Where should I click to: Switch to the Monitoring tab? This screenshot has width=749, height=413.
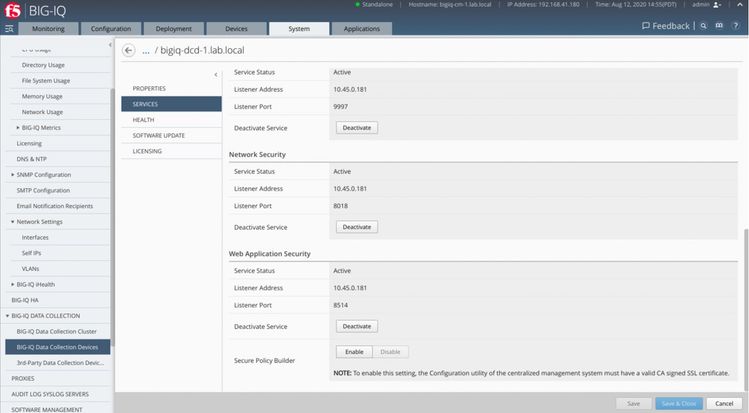click(48, 29)
